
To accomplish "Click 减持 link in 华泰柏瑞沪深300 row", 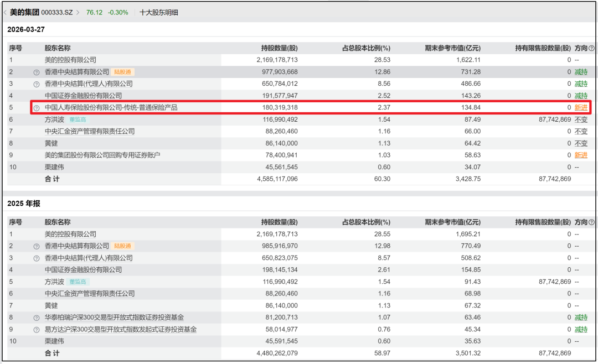I will point(581,318).
